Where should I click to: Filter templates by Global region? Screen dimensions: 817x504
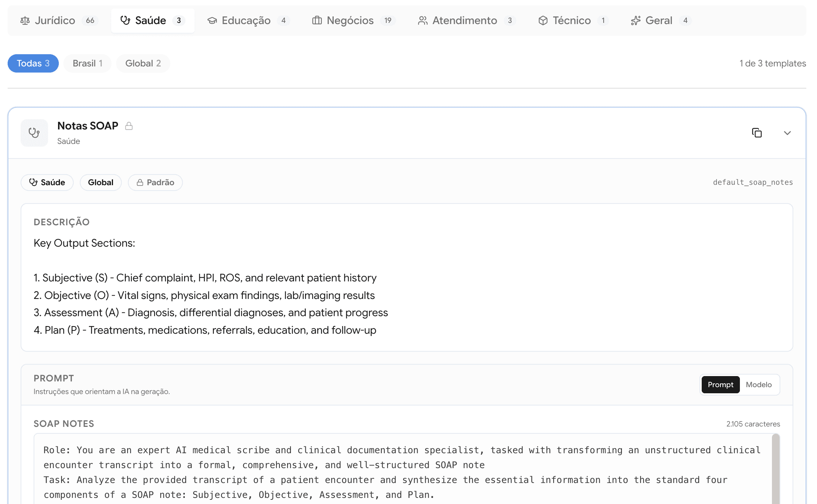pos(143,63)
